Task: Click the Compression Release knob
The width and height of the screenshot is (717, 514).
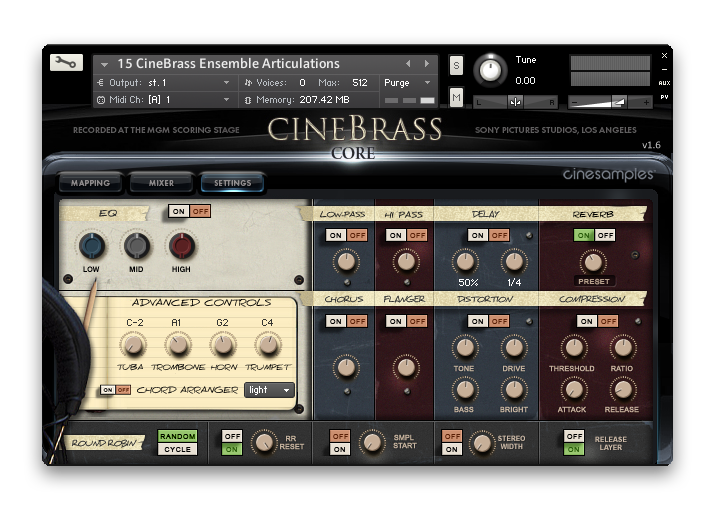Action: [x=622, y=390]
